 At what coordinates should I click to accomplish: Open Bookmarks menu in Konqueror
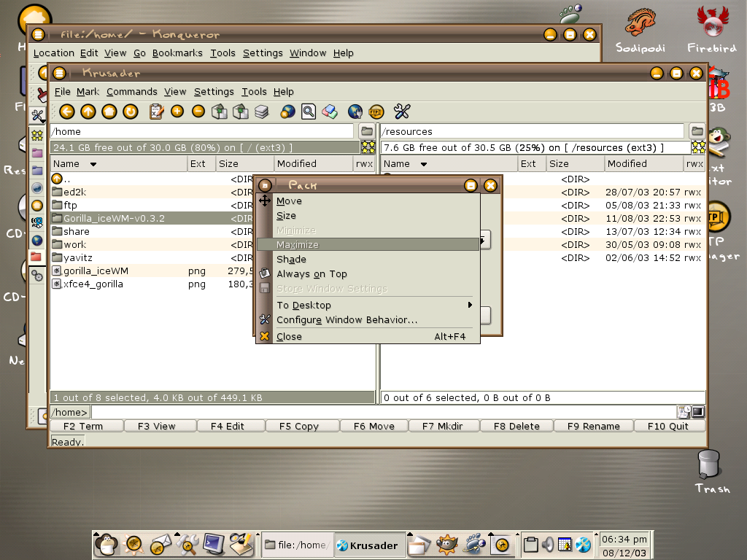[177, 52]
